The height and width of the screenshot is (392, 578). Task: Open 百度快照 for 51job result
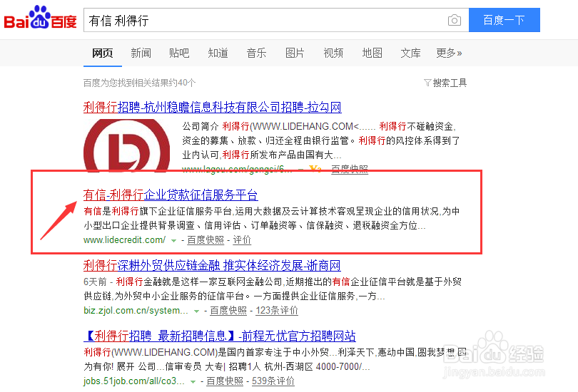click(x=225, y=381)
